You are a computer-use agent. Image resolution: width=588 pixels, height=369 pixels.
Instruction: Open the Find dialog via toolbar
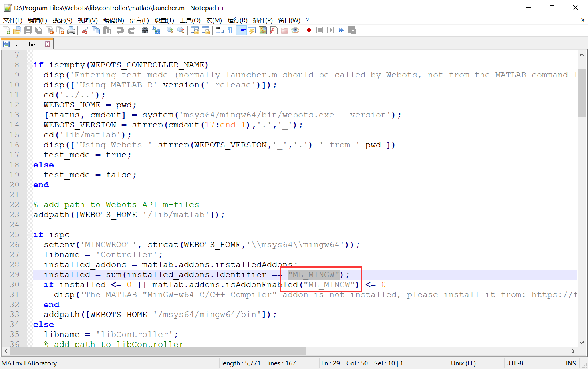tap(145, 30)
